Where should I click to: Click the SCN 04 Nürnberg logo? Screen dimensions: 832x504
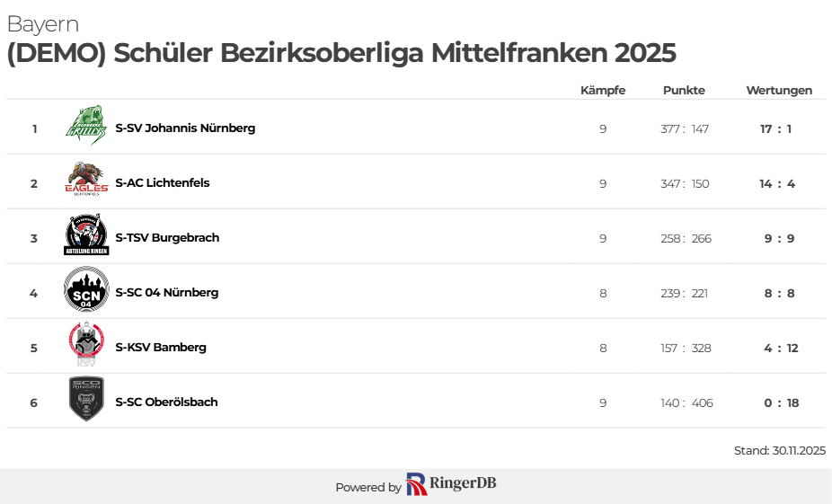(86, 291)
